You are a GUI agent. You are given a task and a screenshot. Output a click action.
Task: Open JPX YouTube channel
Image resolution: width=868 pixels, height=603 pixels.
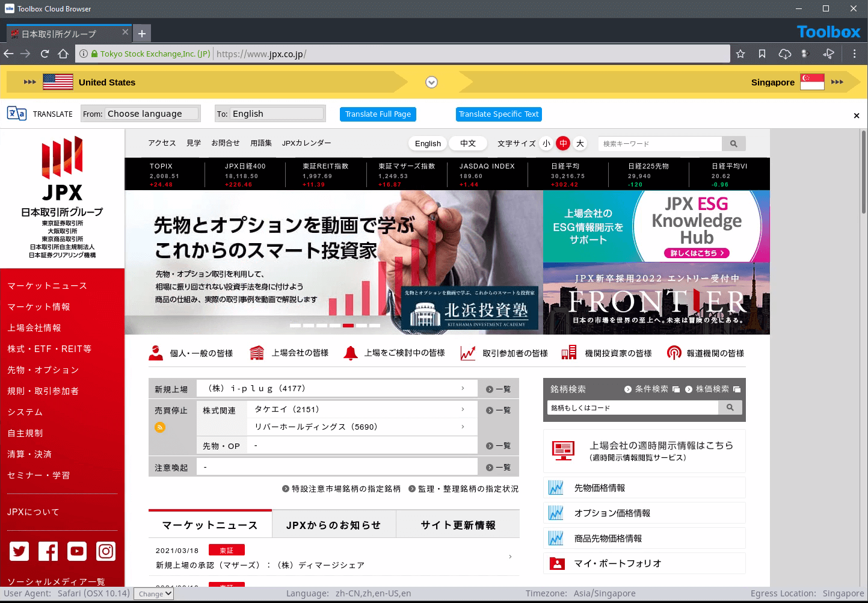77,551
